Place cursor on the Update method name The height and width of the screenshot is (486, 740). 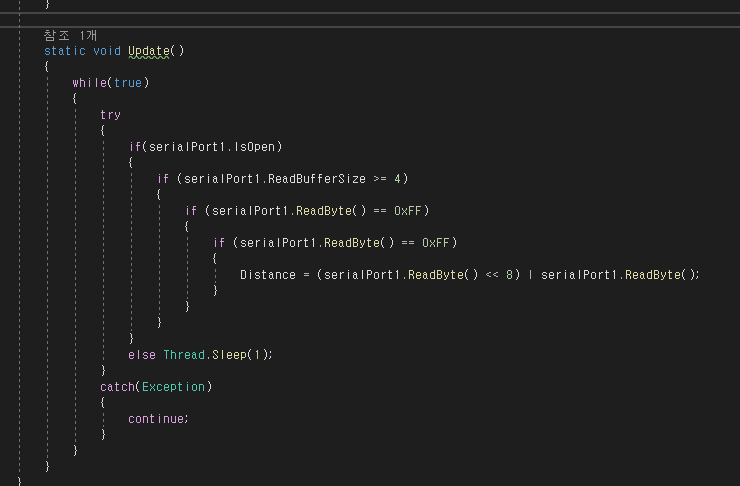pyautogui.click(x=149, y=50)
